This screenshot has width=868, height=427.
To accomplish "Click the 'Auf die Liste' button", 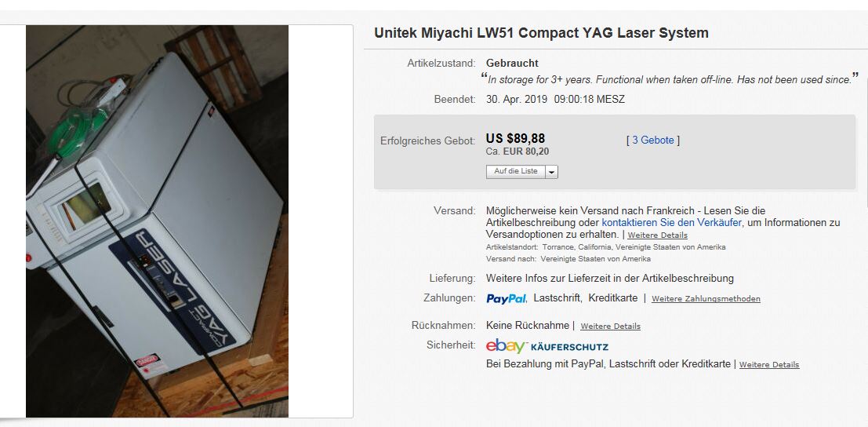I will coord(516,172).
